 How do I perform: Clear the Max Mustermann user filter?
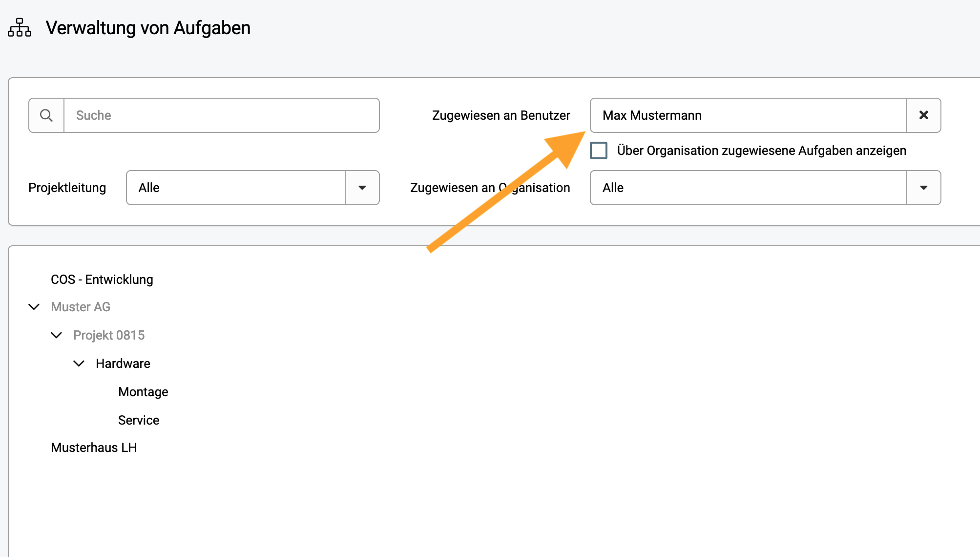[x=924, y=115]
